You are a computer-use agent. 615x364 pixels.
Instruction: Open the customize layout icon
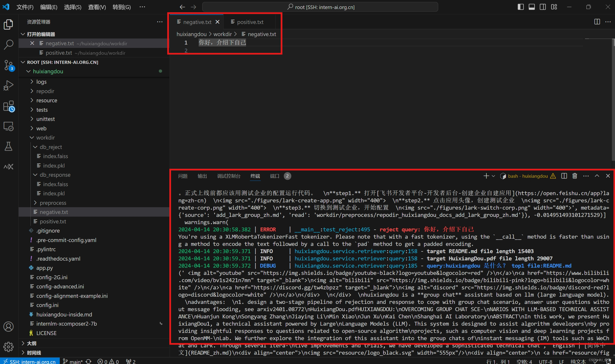coord(554,7)
